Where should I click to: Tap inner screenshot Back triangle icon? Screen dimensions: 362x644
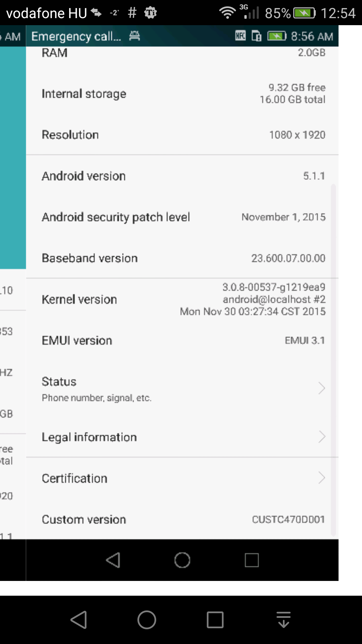(x=113, y=560)
